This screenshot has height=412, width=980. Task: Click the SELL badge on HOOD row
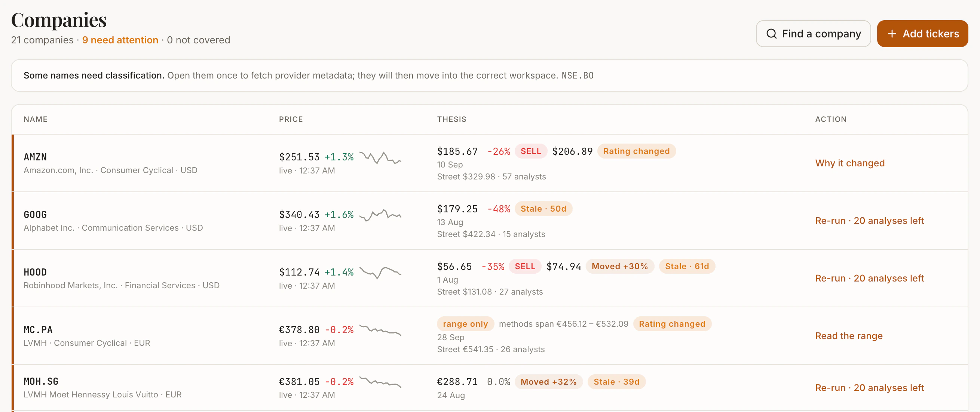525,266
